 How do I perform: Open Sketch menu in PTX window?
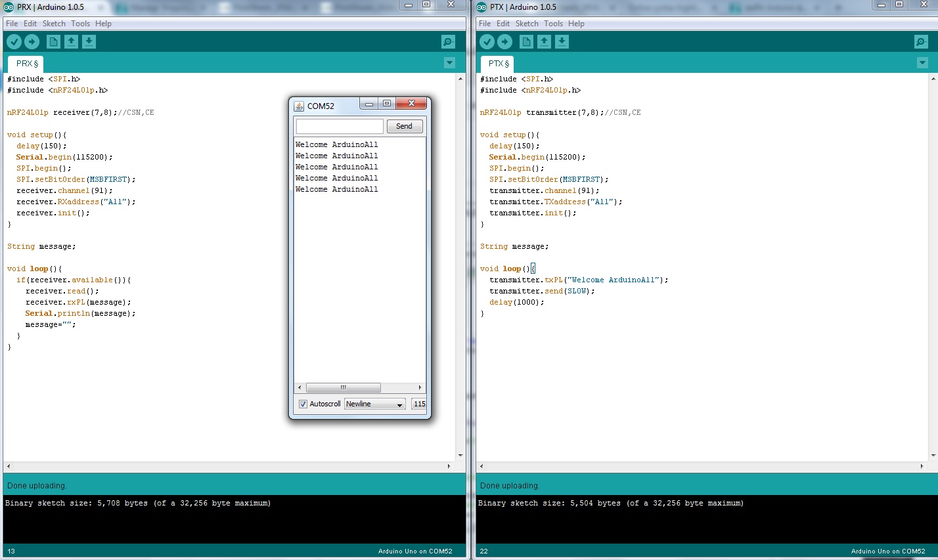[527, 24]
